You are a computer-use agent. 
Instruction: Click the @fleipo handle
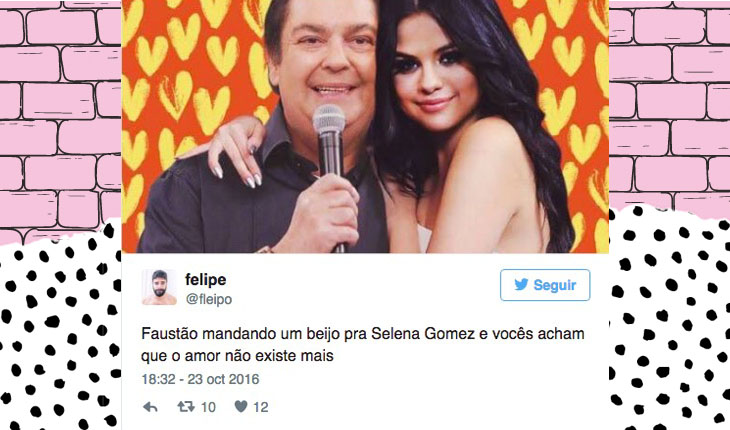209,299
